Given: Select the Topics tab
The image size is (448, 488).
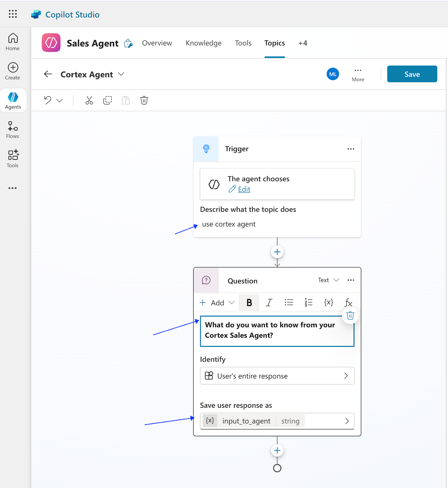Looking at the screenshot, I should pos(275,43).
